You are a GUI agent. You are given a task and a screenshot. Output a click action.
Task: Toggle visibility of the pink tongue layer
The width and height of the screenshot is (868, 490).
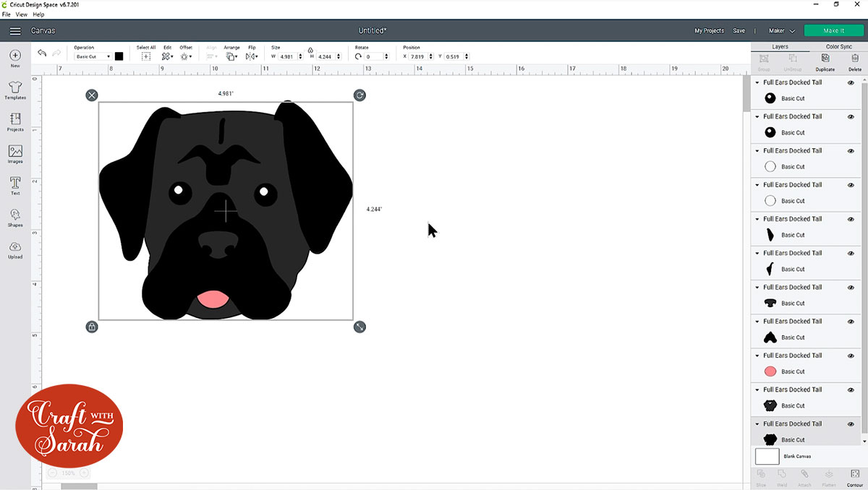(851, 356)
